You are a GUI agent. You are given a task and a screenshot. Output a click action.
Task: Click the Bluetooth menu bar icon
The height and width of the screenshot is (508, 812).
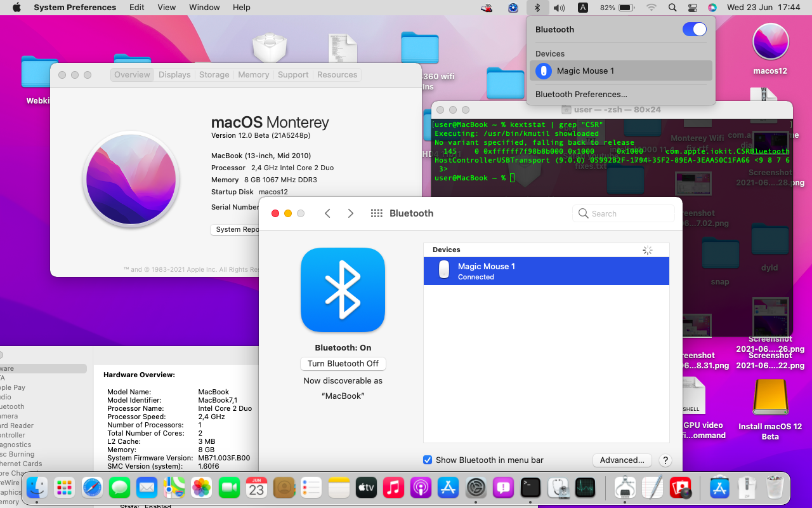coord(537,8)
